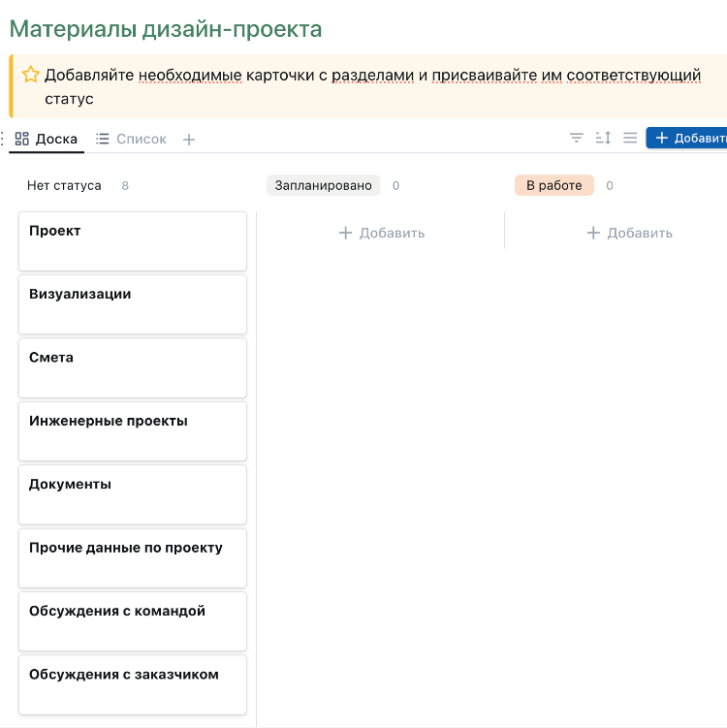This screenshot has width=727, height=728.
Task: Add a card in the Запланировано column
Action: point(381,233)
